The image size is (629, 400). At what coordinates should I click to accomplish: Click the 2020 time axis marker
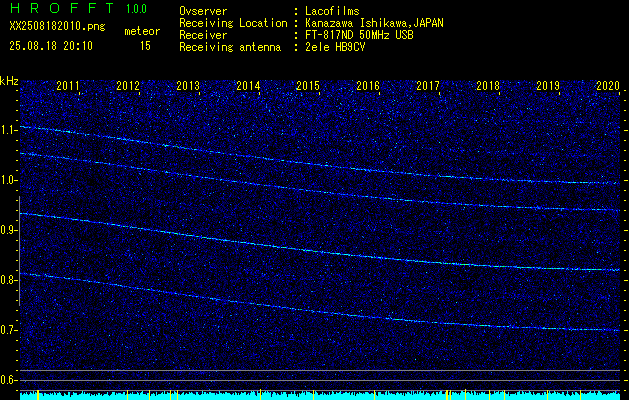coord(608,85)
